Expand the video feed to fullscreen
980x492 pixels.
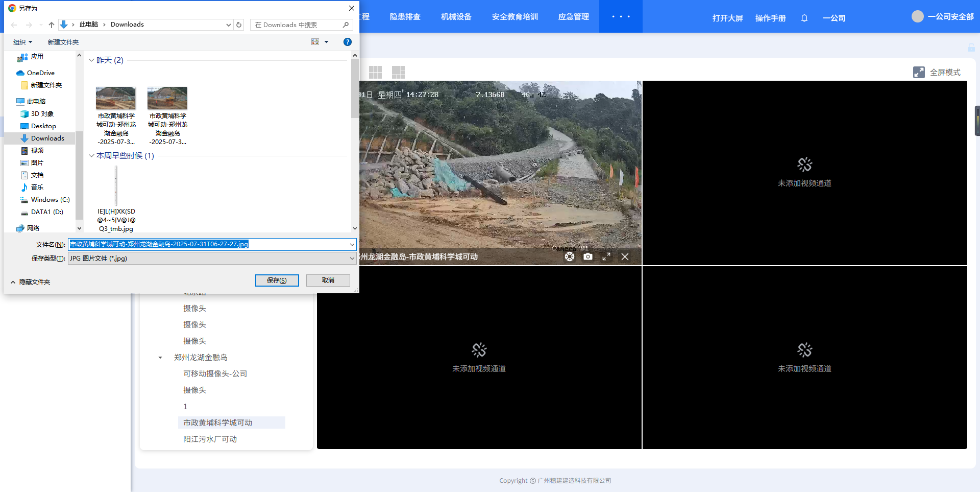click(x=606, y=256)
